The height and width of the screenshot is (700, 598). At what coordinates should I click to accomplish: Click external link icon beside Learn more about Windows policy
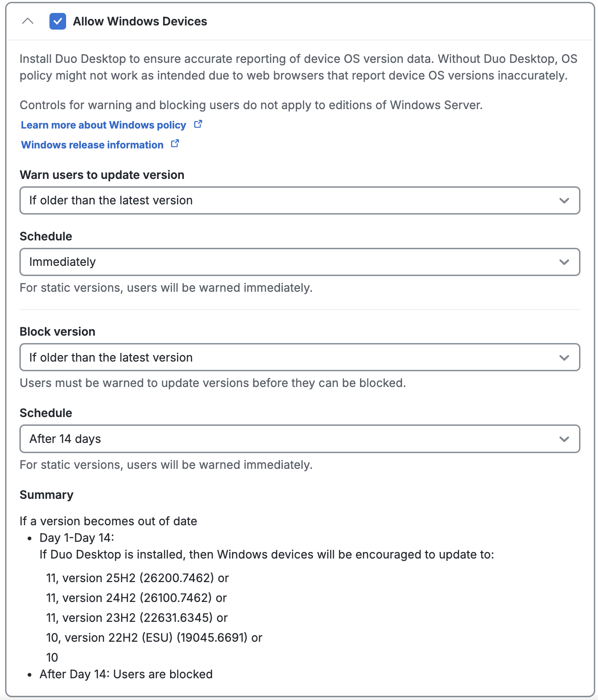[198, 124]
